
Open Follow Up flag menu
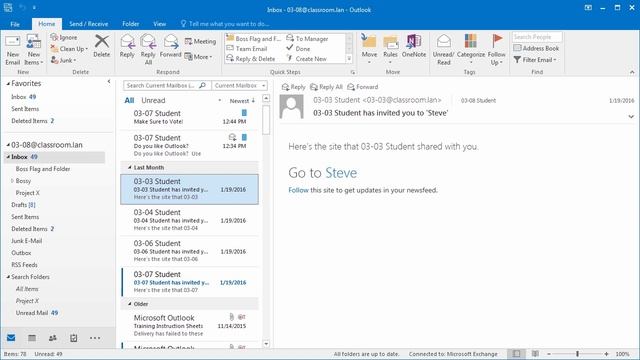(x=496, y=49)
